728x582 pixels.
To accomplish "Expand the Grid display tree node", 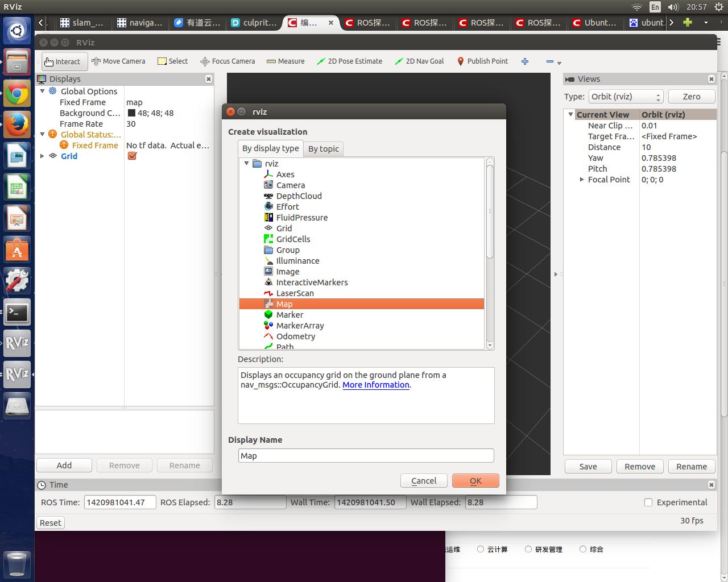I will pos(42,156).
